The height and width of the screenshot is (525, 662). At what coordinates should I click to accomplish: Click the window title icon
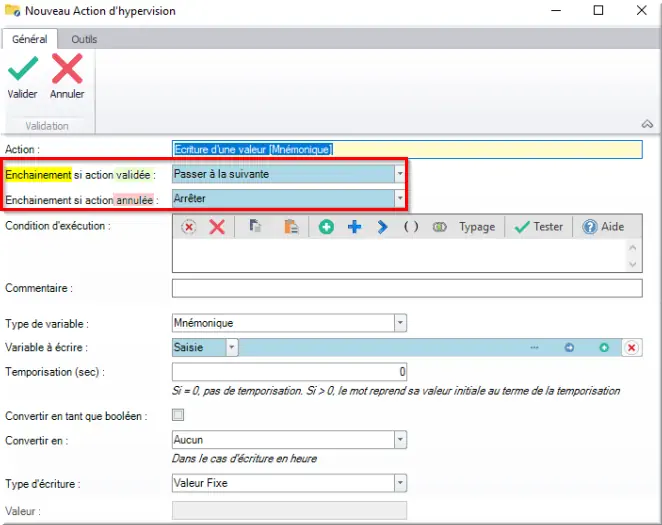coord(12,10)
